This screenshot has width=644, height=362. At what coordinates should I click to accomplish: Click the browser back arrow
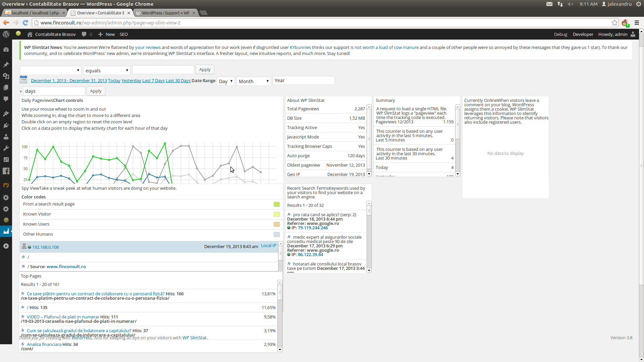(6, 22)
